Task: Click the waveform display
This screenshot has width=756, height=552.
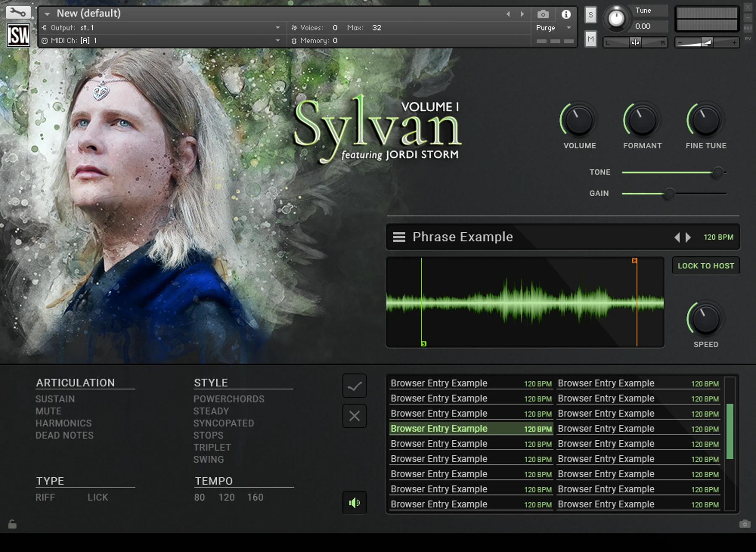Action: 525,302
